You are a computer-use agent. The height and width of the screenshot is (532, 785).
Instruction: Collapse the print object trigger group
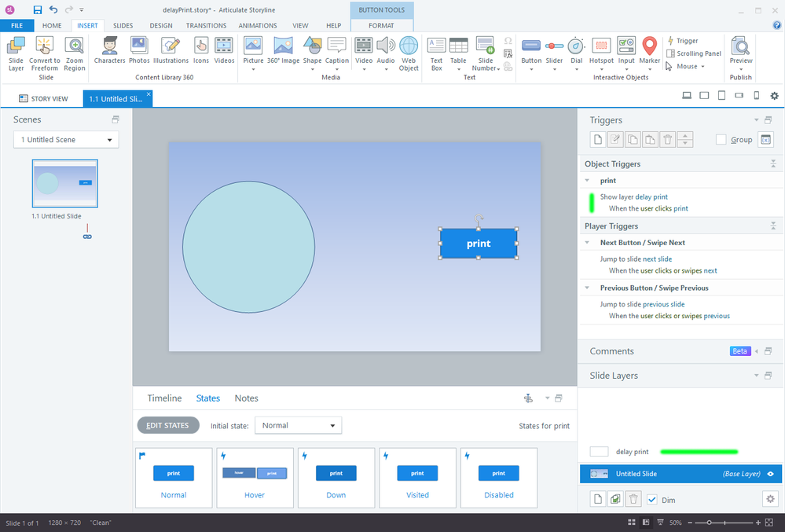coord(586,181)
